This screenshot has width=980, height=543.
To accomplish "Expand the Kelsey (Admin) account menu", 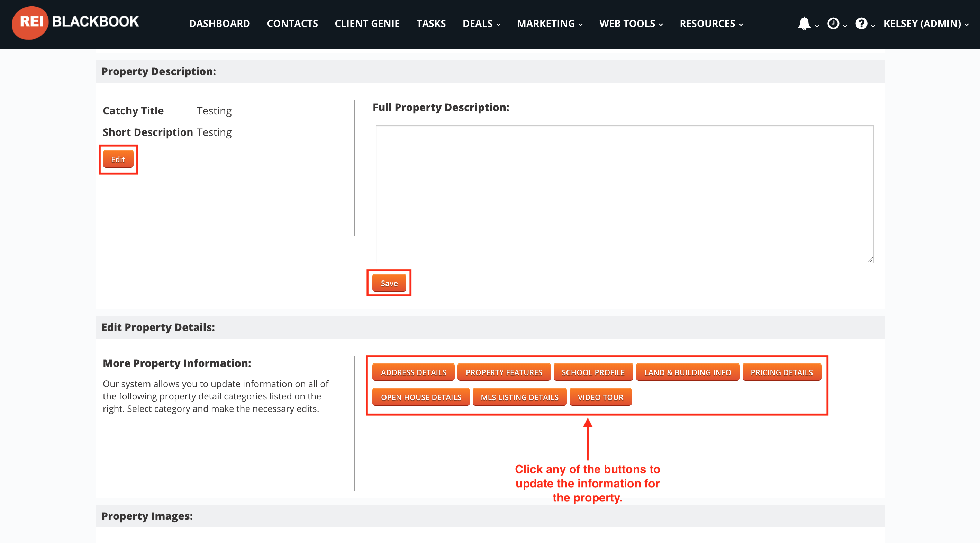I will (x=926, y=24).
